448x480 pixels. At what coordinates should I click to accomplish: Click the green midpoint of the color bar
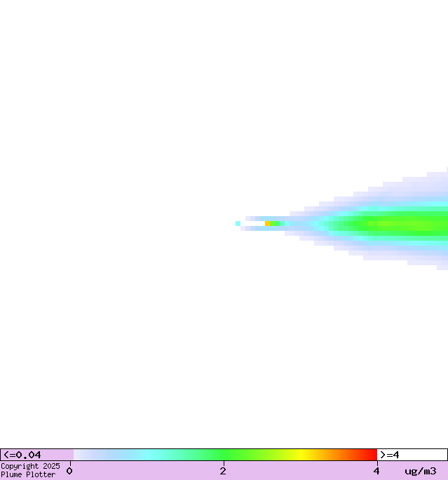pos(225,455)
